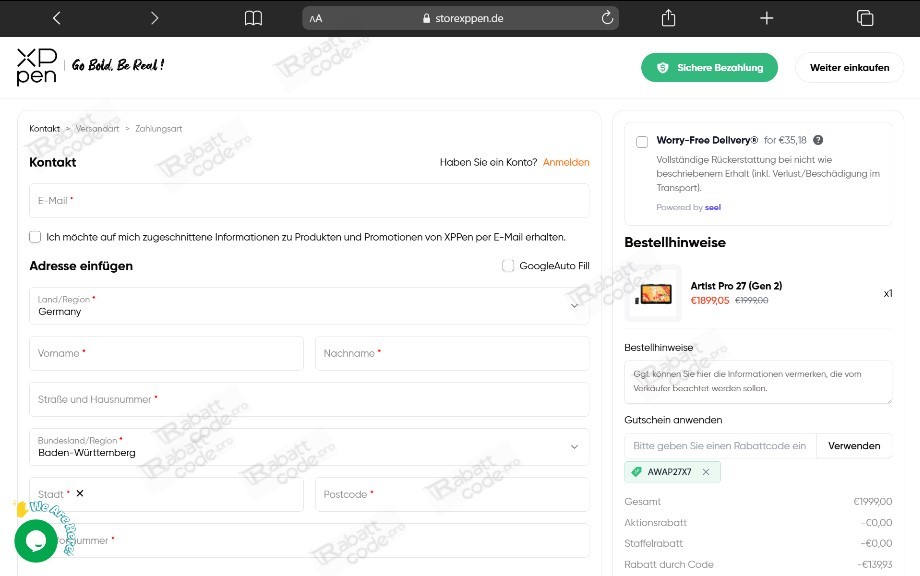Screen dimensions: 920x576
Task: Open the bookmarks book icon
Action: 253,18
